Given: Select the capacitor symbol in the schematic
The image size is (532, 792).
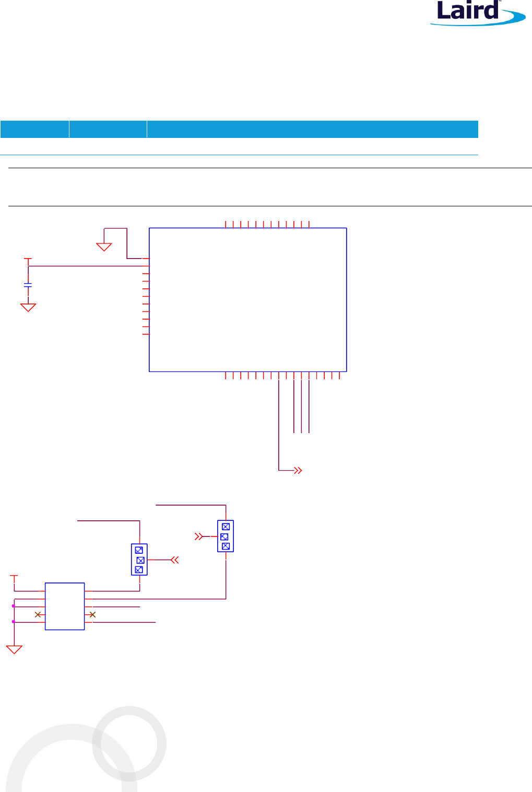Looking at the screenshot, I should (x=28, y=285).
